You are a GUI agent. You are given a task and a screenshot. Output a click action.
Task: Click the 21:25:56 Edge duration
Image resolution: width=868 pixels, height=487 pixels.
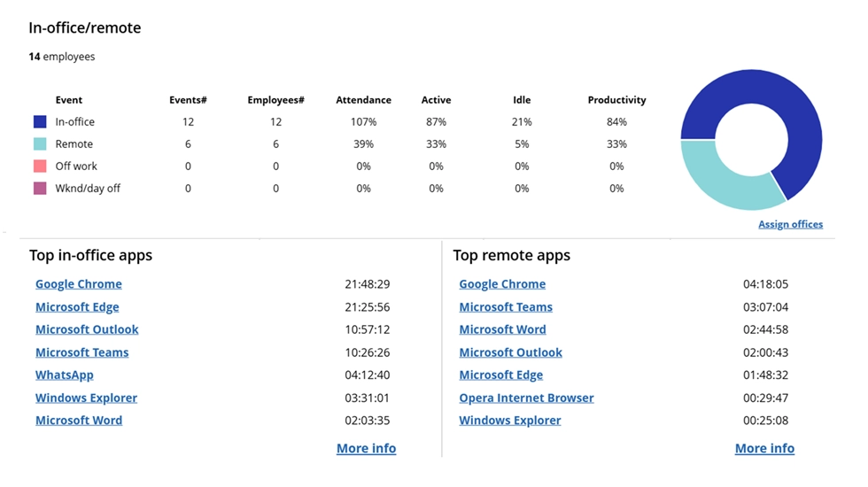coord(367,306)
